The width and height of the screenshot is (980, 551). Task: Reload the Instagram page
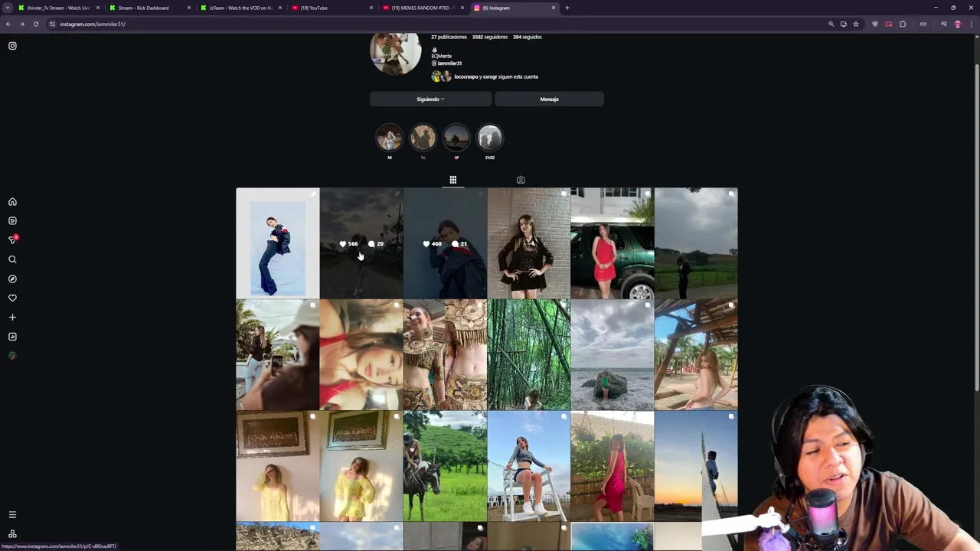tap(35, 24)
